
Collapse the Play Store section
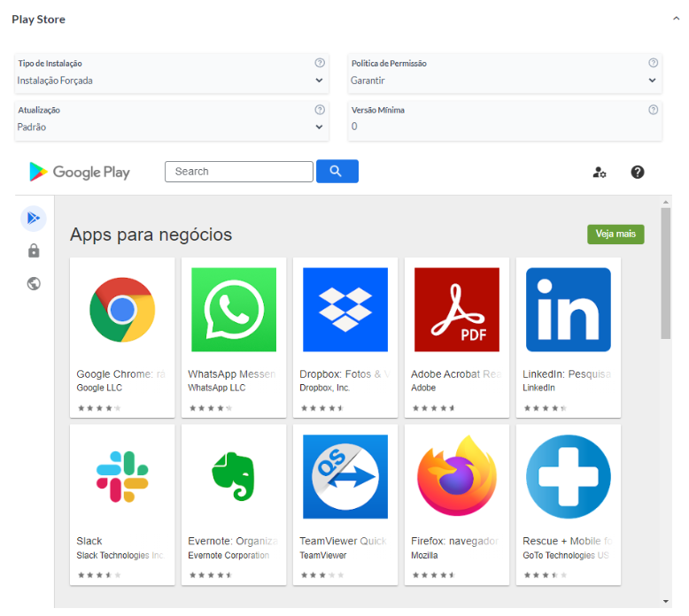677,19
